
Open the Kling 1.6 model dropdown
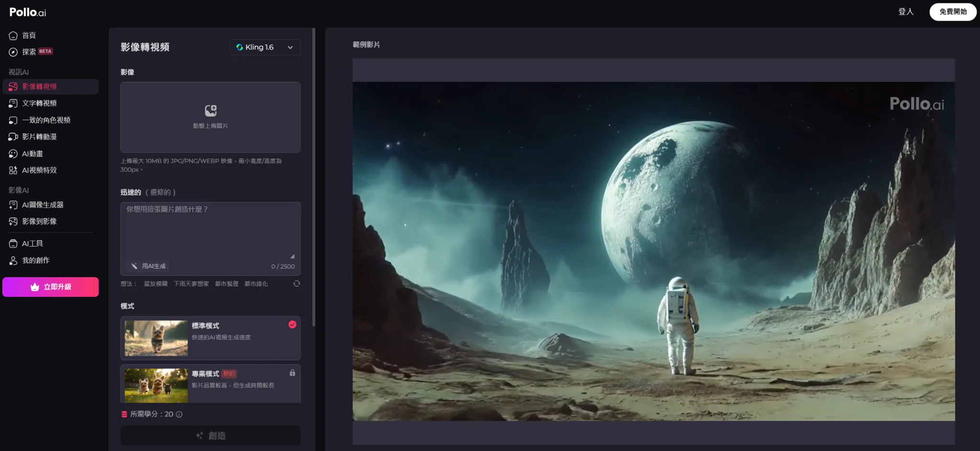[265, 47]
